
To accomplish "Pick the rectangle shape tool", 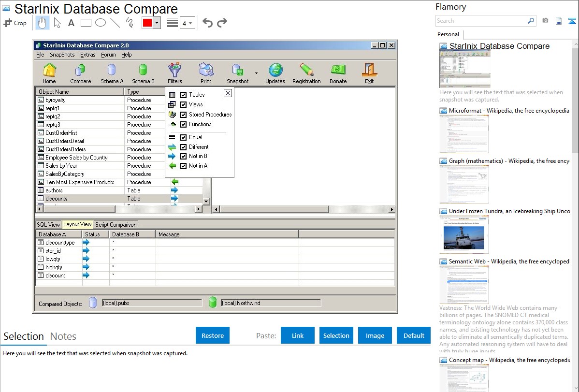I will [x=86, y=23].
